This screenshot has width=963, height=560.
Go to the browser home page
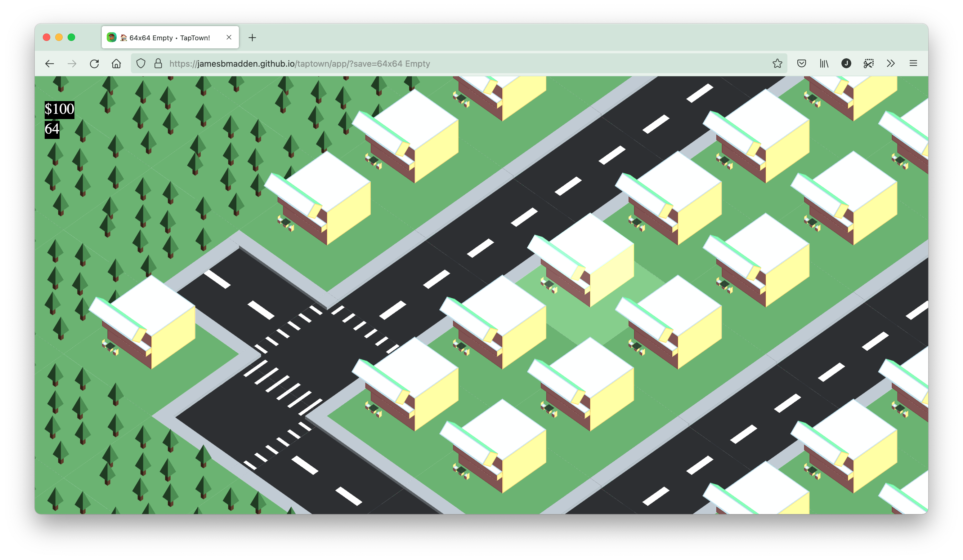pyautogui.click(x=117, y=63)
